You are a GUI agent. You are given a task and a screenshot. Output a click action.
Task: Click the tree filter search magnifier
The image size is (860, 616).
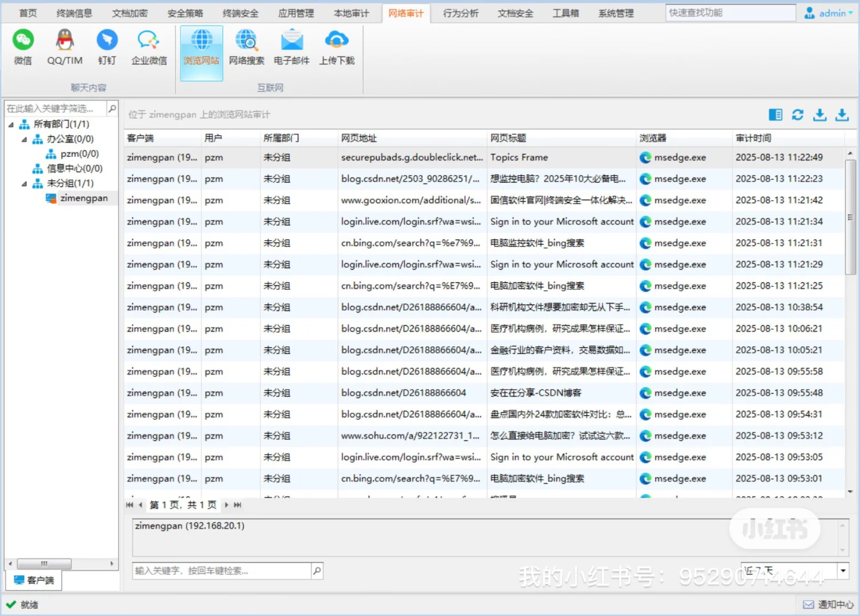coord(112,108)
